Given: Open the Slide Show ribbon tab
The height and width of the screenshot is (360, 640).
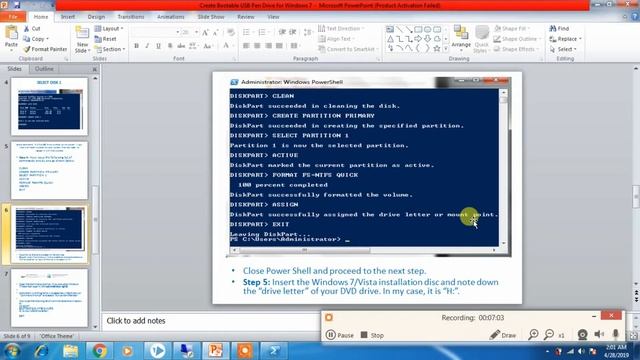Looking at the screenshot, I should [x=211, y=17].
